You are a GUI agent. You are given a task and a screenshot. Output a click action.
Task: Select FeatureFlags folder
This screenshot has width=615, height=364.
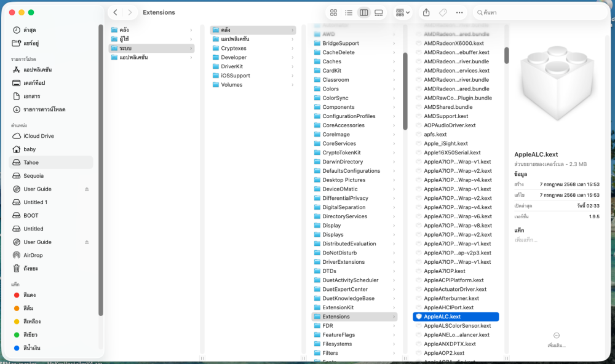[x=355, y=335]
